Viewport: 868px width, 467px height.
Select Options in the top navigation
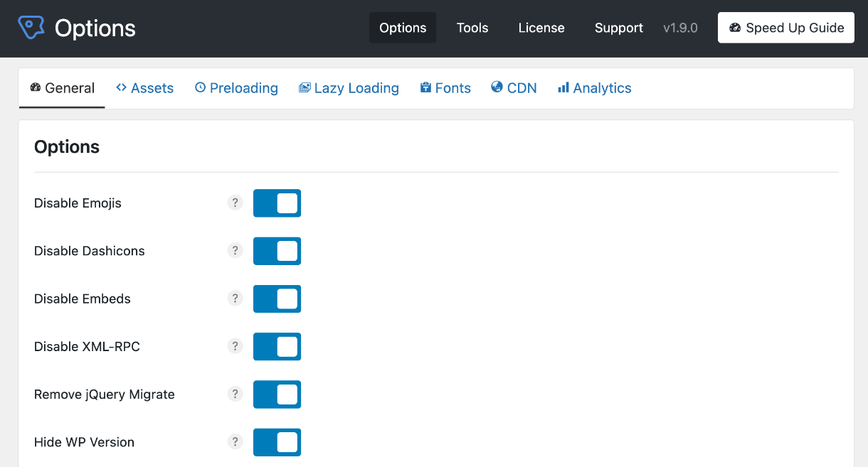coord(403,28)
